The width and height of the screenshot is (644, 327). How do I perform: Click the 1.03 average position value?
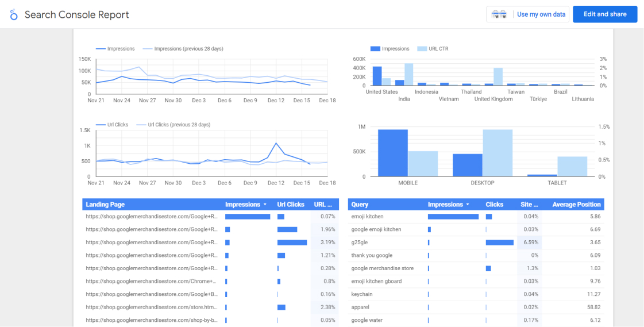[x=596, y=268]
